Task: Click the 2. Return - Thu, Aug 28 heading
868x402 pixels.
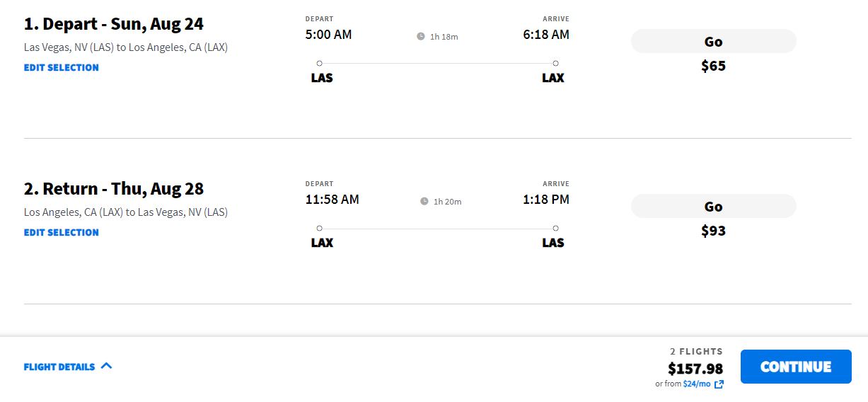Action: click(114, 189)
